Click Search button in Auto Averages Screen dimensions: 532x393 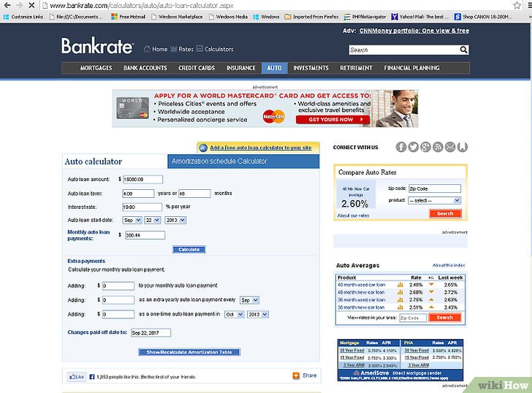[445, 318]
